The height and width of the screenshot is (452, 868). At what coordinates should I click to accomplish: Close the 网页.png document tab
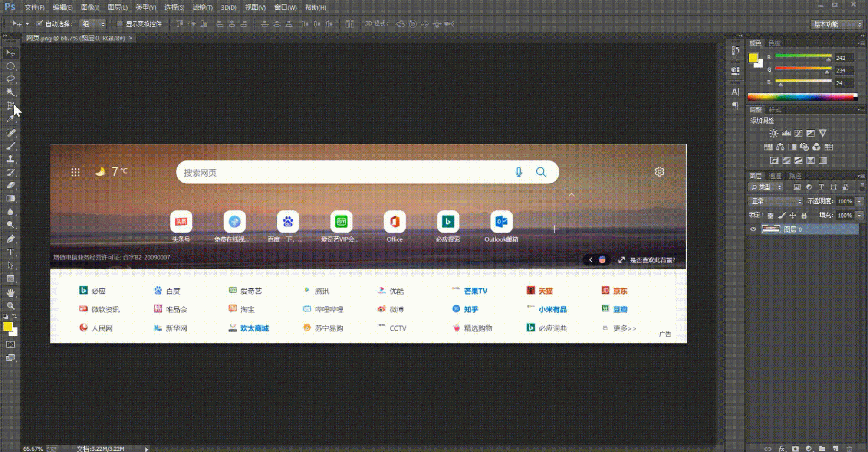pyautogui.click(x=131, y=38)
